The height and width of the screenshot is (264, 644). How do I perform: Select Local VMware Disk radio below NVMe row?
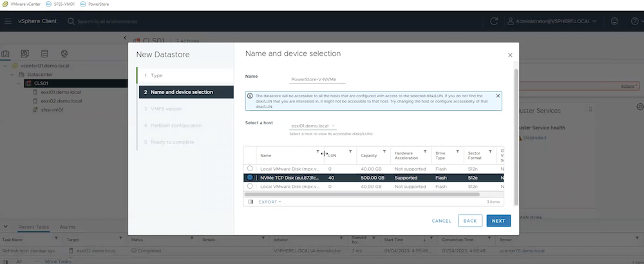250,186
